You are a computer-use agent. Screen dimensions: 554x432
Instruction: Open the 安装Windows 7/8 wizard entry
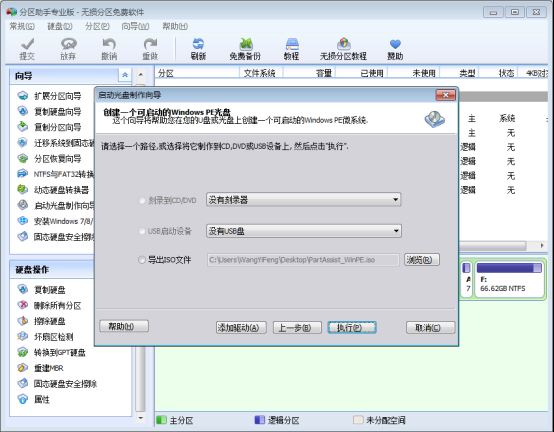56,221
